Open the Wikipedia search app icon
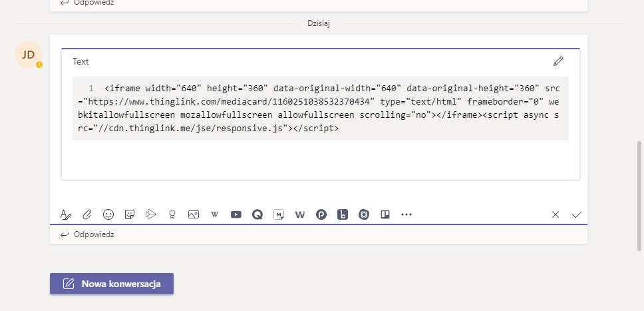Image resolution: width=644 pixels, height=311 pixels. coord(215,214)
